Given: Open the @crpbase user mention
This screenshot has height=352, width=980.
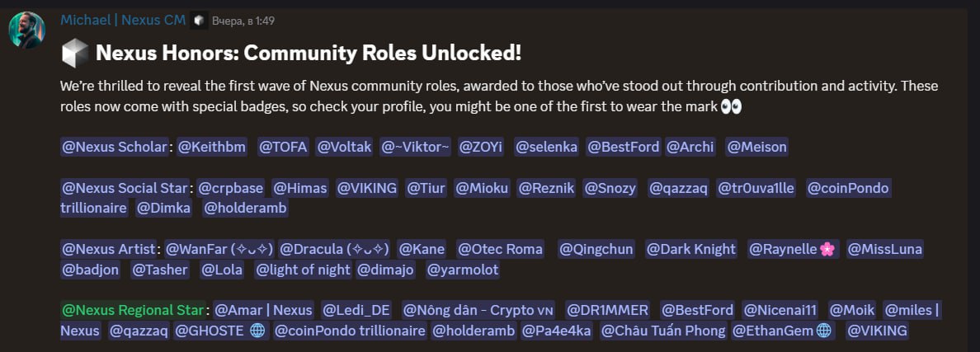Looking at the screenshot, I should tap(230, 189).
